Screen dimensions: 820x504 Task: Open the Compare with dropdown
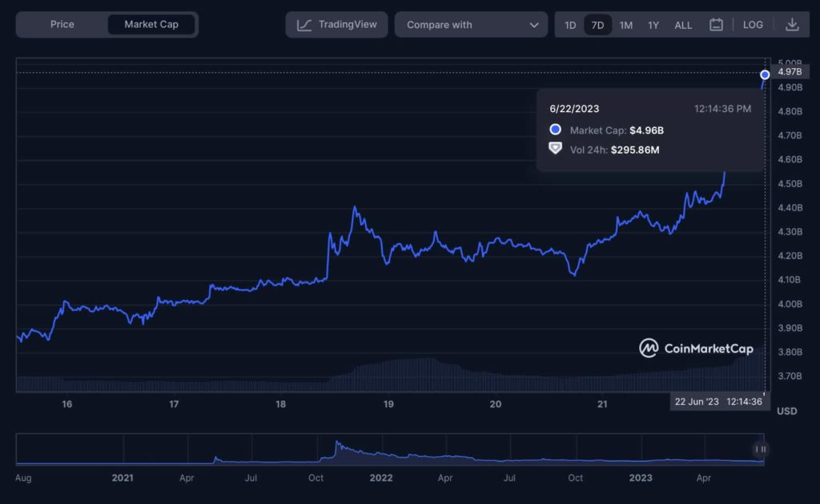(x=471, y=24)
